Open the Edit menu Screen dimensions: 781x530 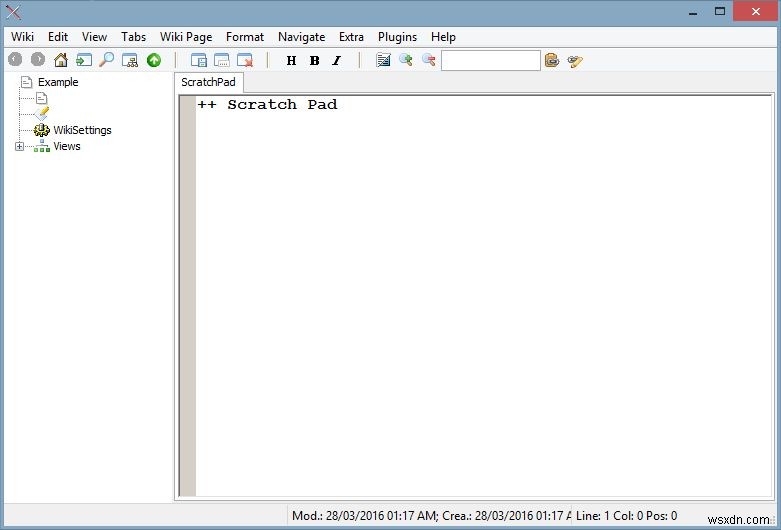tap(58, 37)
